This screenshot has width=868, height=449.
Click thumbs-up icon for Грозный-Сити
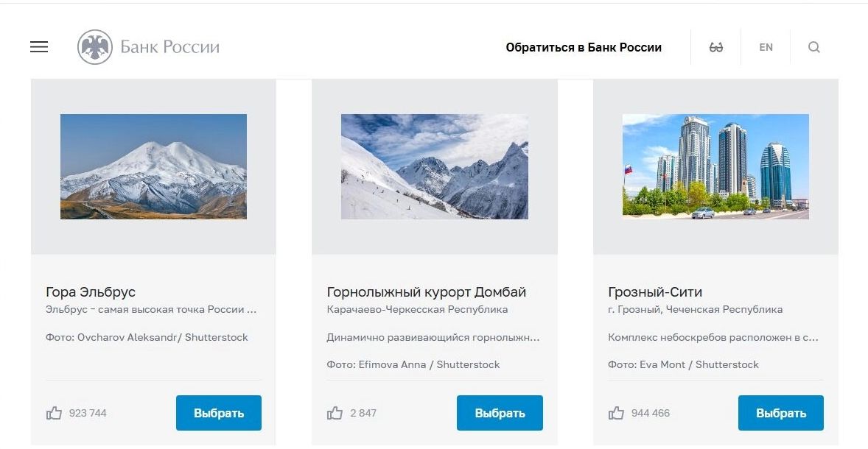617,413
